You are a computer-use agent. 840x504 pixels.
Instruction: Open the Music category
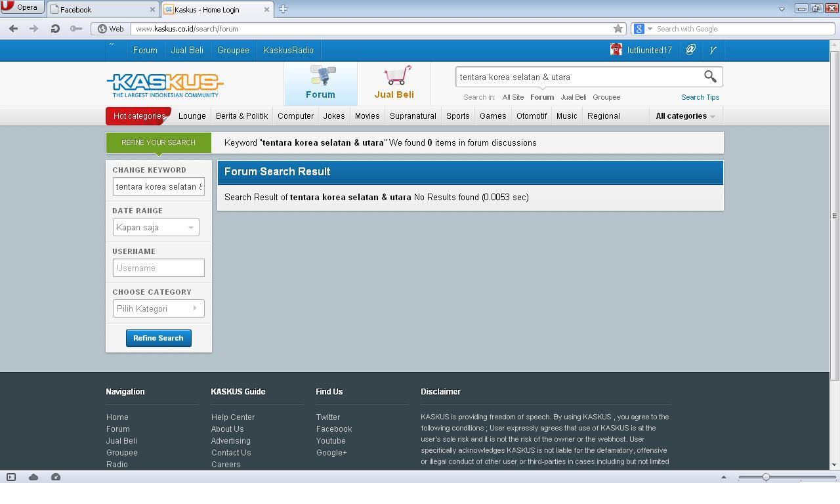click(566, 116)
